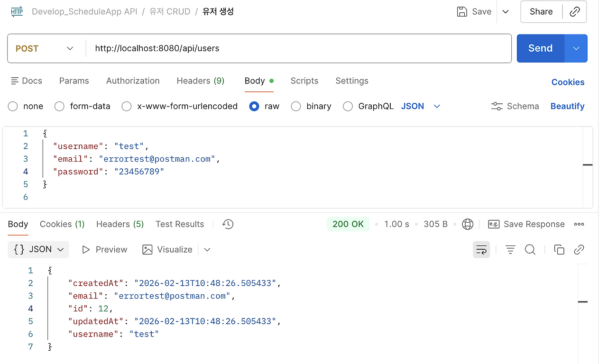Click the Save floppy disk icon
Viewport: 607px width, 364px height.
coord(462,11)
